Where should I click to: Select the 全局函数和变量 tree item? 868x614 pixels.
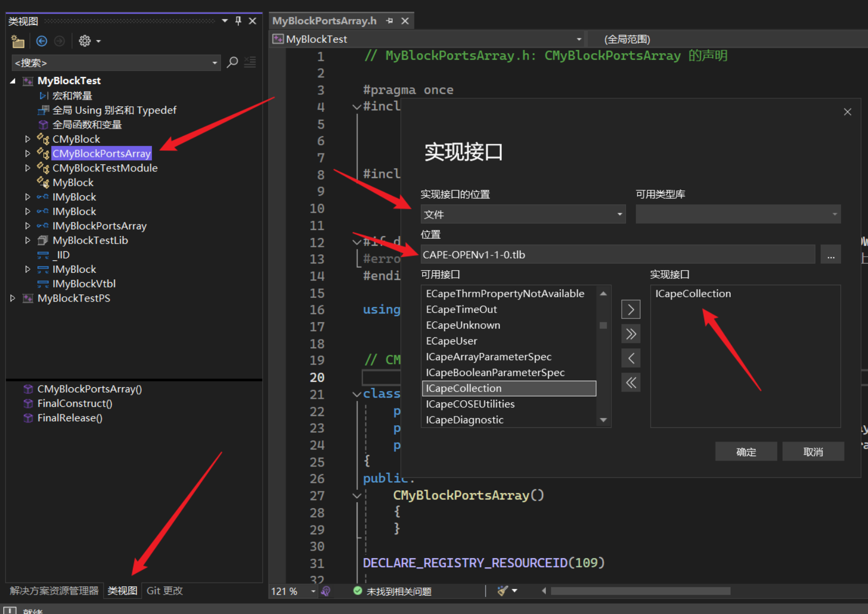87,125
